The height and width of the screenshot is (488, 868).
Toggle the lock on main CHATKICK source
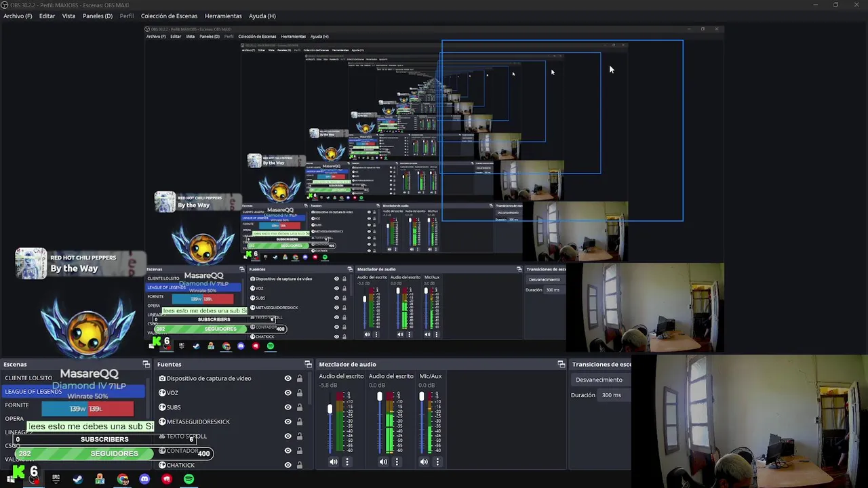click(x=299, y=465)
